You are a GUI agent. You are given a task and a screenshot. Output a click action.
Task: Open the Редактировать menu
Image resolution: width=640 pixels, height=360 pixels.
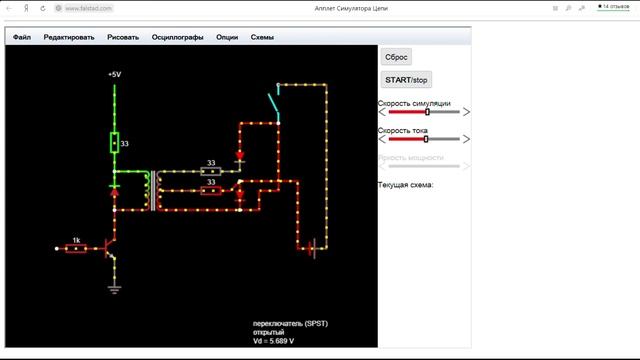click(69, 37)
